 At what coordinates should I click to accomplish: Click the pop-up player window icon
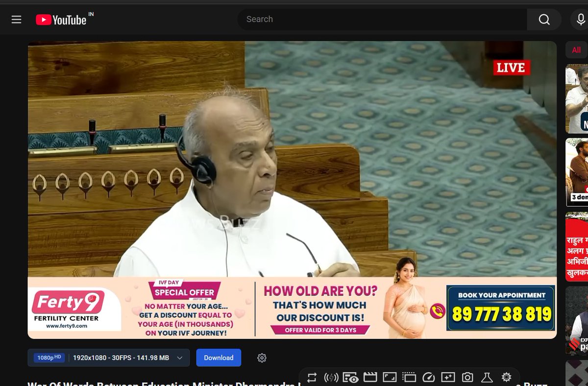(409, 377)
